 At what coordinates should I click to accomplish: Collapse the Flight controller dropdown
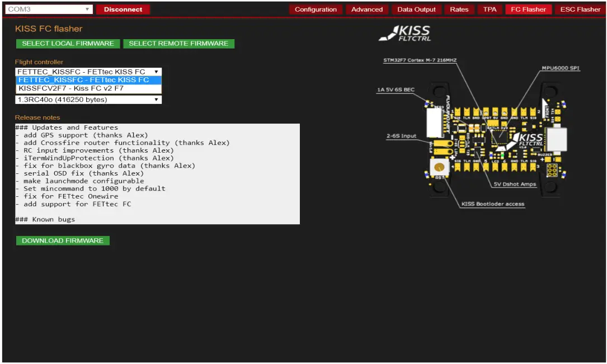[x=88, y=72]
